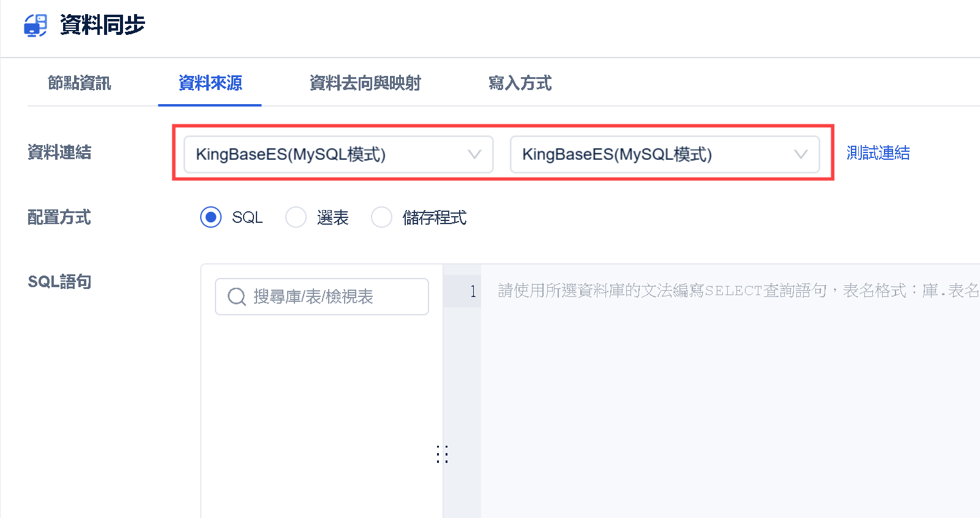Open the first 資料連結 type dropdown

click(x=339, y=154)
